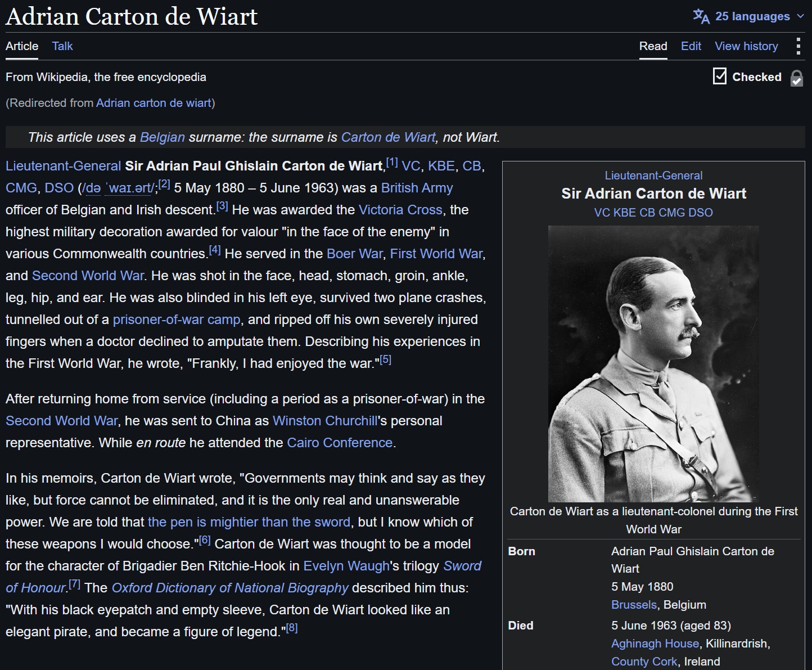Image resolution: width=812 pixels, height=670 pixels.
Task: Click the page protection padlock icon
Action: pos(796,78)
